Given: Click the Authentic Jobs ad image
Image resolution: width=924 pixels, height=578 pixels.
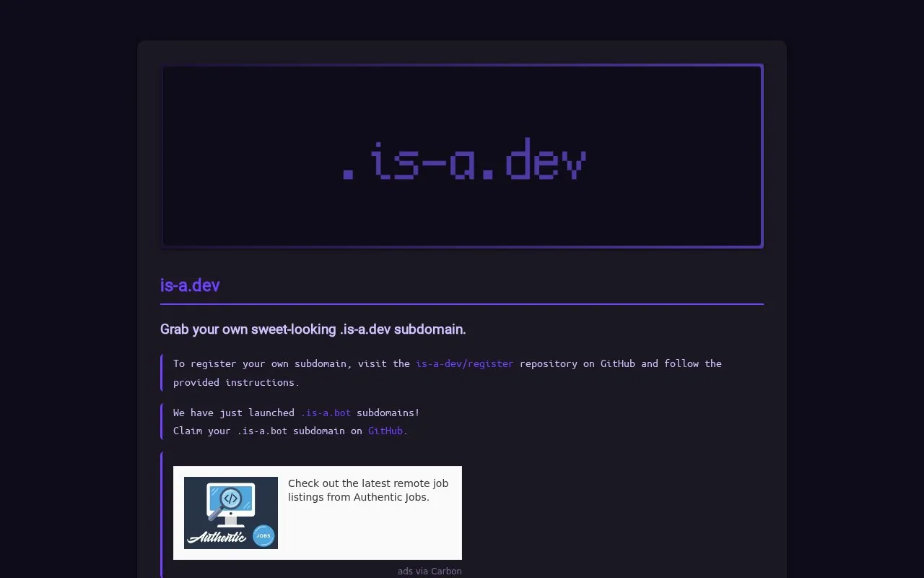Looking at the screenshot, I should coord(231,513).
